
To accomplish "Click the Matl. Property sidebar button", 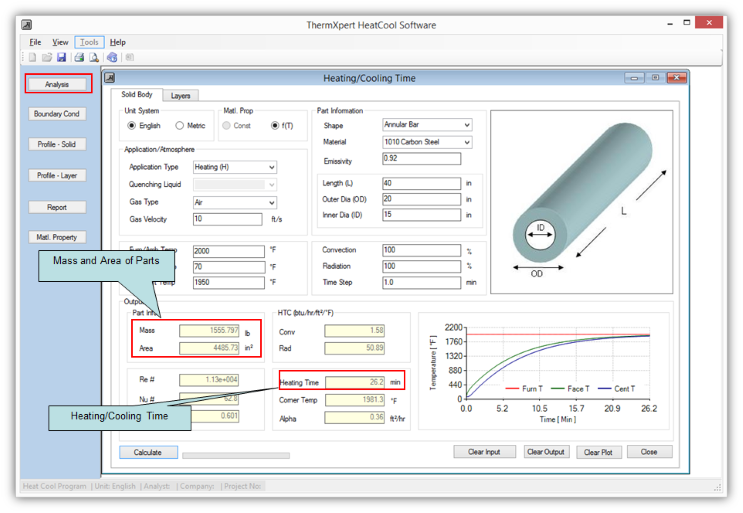I will (57, 237).
